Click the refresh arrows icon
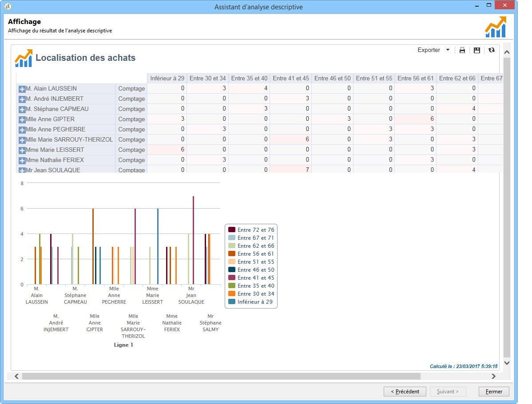The height and width of the screenshot is (404, 532). (x=491, y=50)
